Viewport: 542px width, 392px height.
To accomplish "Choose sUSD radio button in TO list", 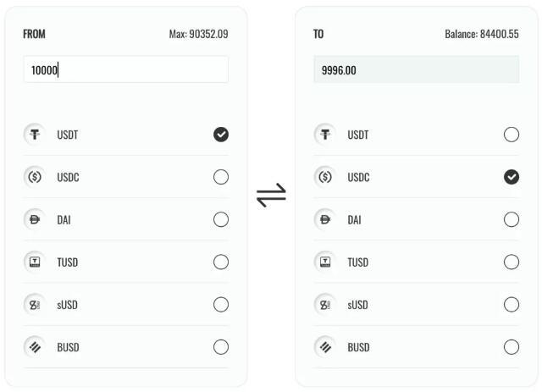I will click(512, 304).
